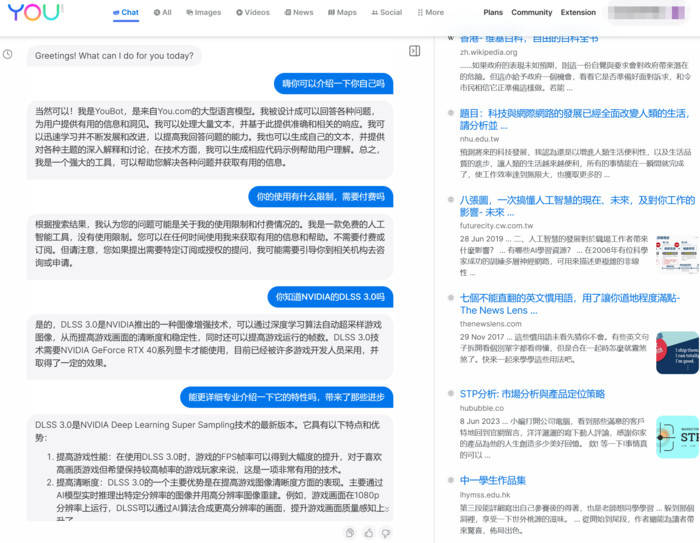The width and height of the screenshot is (700, 543).
Task: Open the Images tab
Action: coord(204,13)
